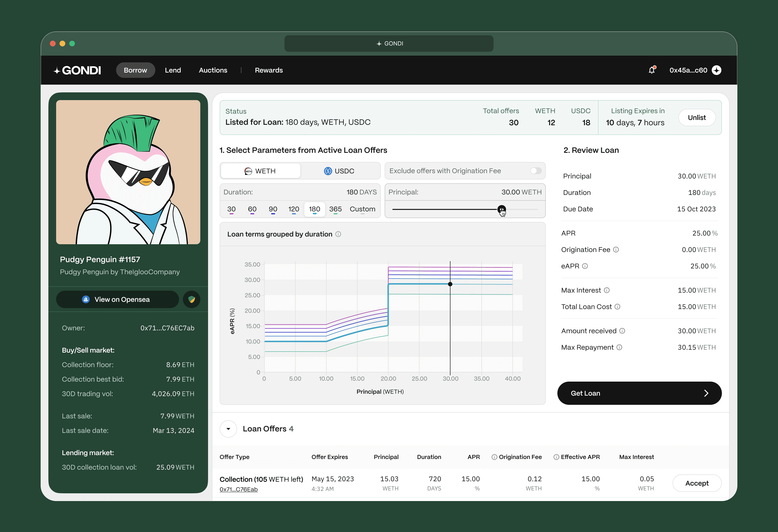This screenshot has height=532, width=778.
Task: Click the Unlist button
Action: [697, 118]
